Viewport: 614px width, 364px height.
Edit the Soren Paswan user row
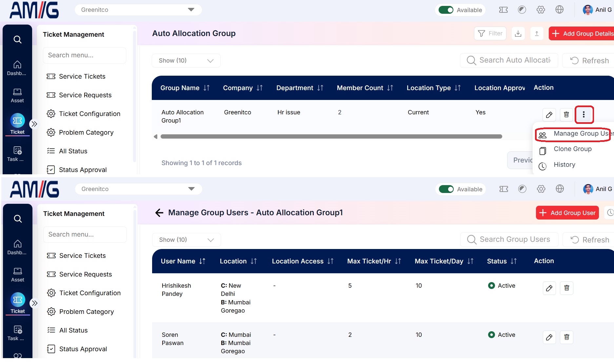click(x=549, y=337)
